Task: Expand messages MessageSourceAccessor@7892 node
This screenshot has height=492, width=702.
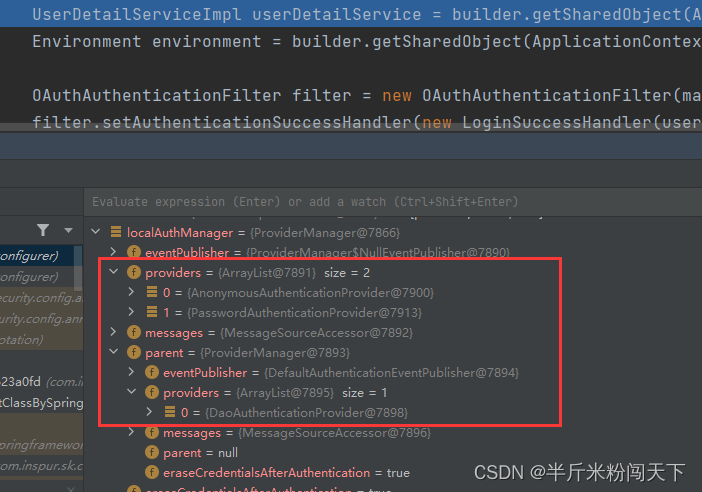Action: pyautogui.click(x=113, y=332)
